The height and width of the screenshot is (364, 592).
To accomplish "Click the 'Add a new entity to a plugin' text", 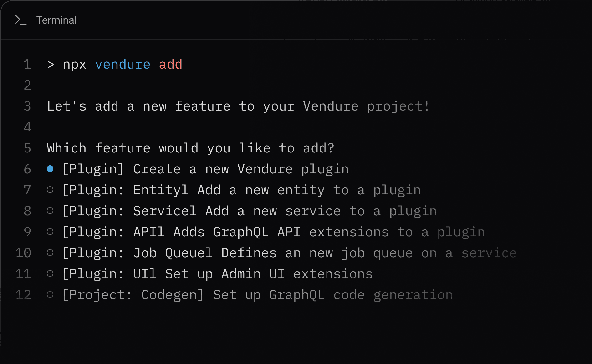I will 309,190.
